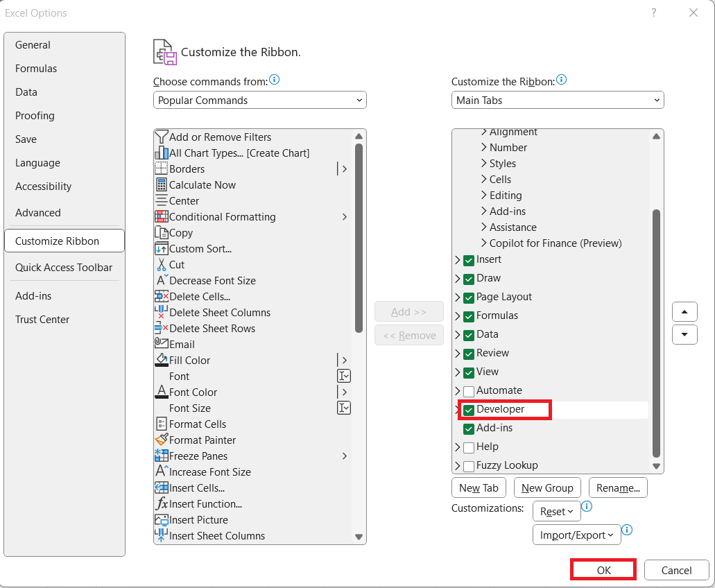715x588 pixels.
Task: Open the Import/Export dropdown
Action: click(x=576, y=535)
